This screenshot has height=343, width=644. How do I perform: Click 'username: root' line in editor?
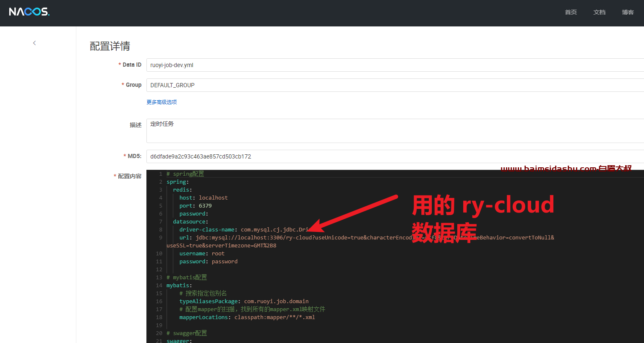202,253
